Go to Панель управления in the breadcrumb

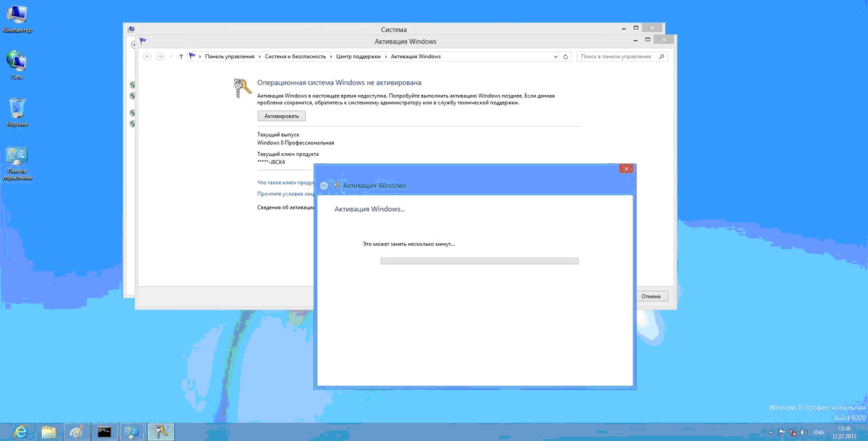click(x=230, y=56)
